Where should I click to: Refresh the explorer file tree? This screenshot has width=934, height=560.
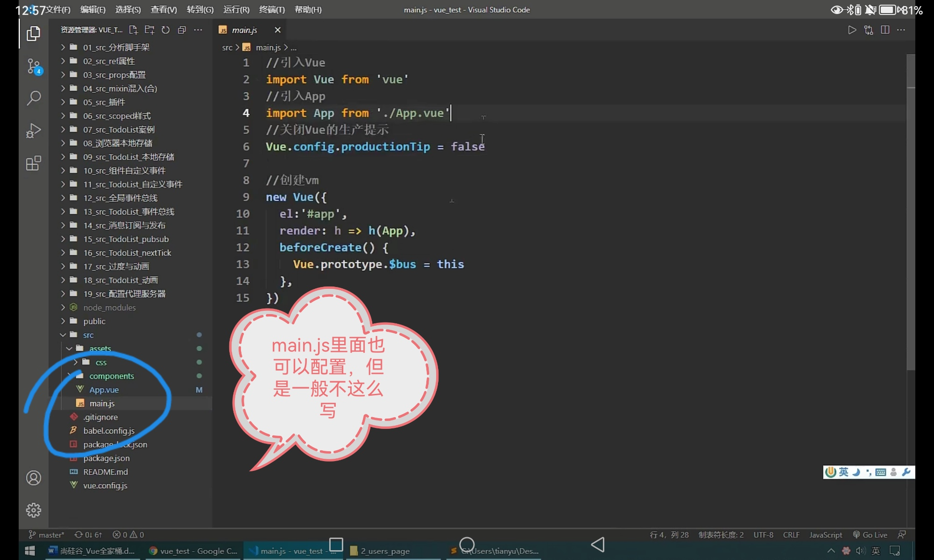(x=165, y=30)
